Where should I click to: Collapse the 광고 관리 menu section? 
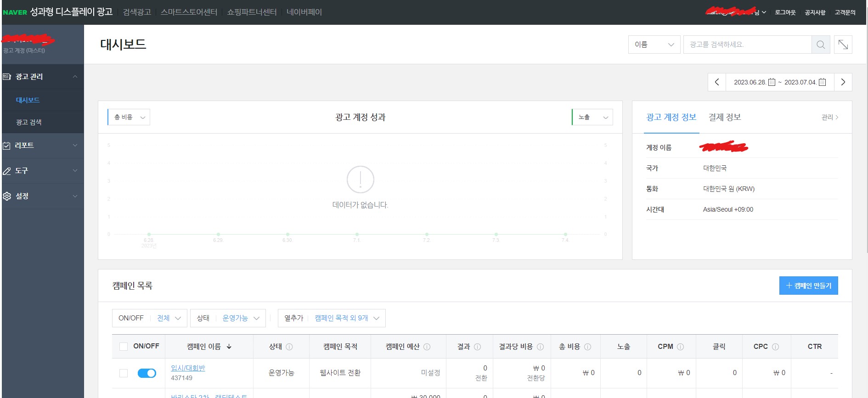(x=75, y=77)
